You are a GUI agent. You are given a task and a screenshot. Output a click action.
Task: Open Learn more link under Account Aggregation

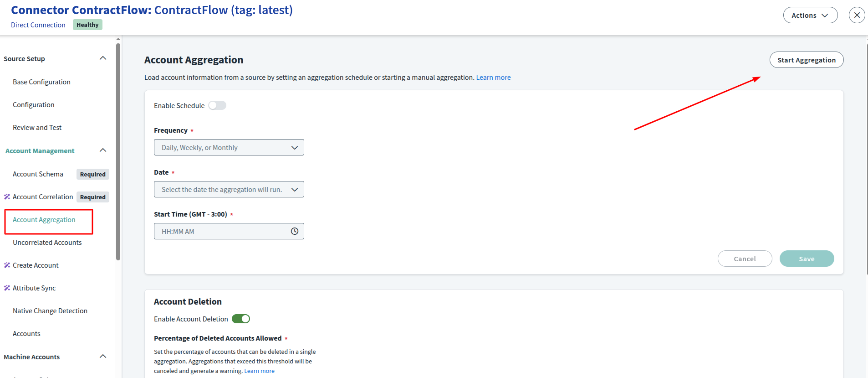493,78
